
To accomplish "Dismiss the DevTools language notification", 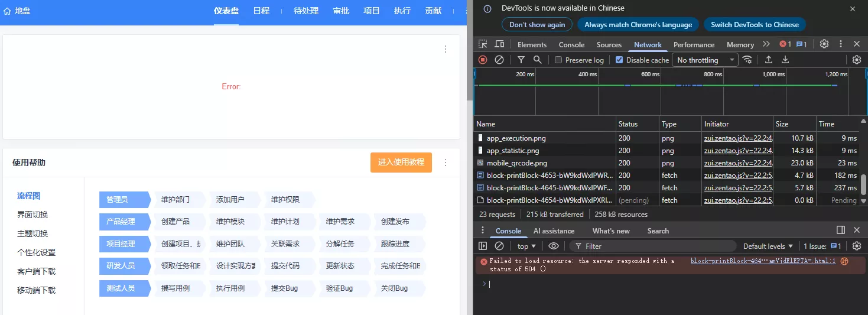I will [853, 9].
